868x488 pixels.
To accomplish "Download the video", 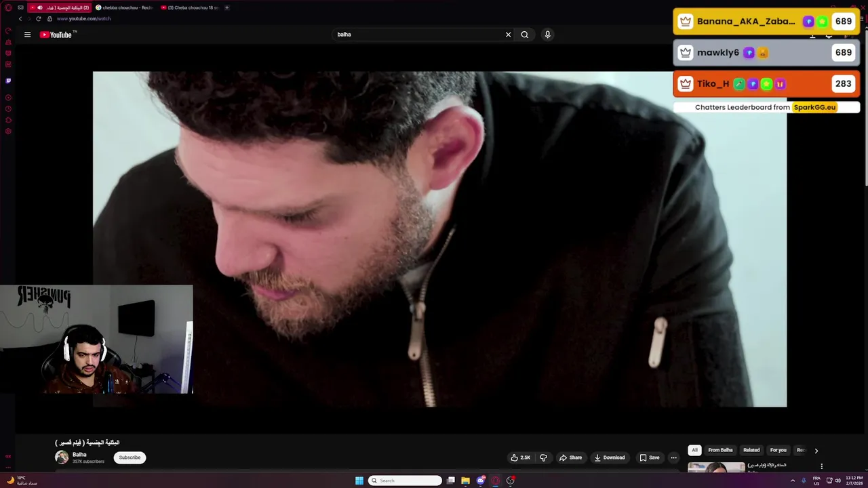I will coord(610,457).
